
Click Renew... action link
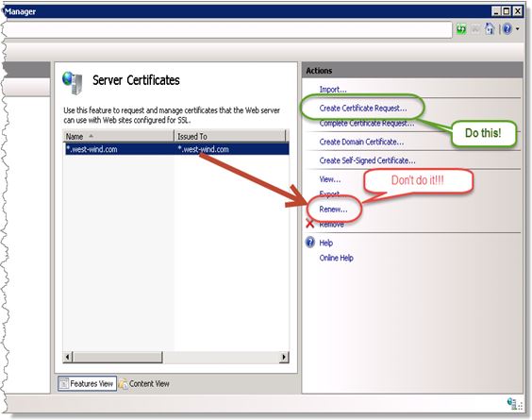(x=333, y=210)
